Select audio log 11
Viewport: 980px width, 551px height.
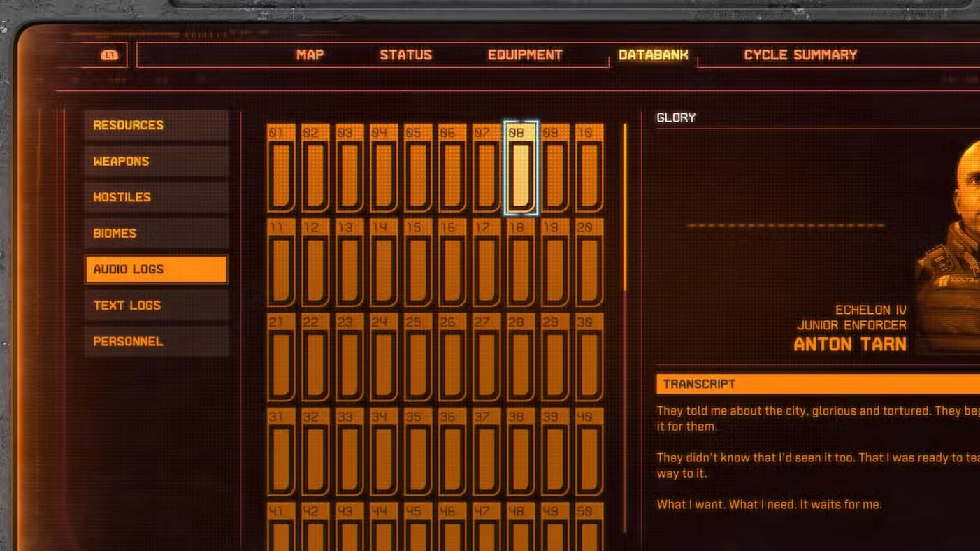click(x=281, y=263)
